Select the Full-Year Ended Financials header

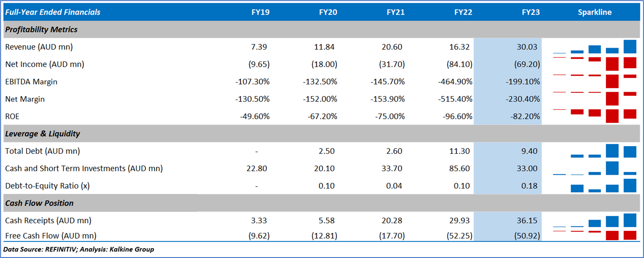[x=53, y=12]
